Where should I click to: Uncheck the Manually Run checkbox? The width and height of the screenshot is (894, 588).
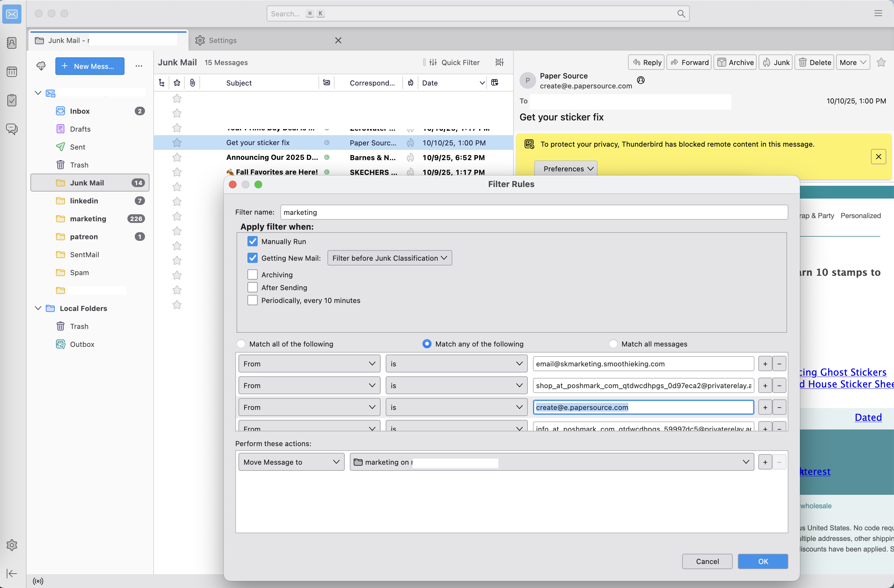click(x=253, y=241)
